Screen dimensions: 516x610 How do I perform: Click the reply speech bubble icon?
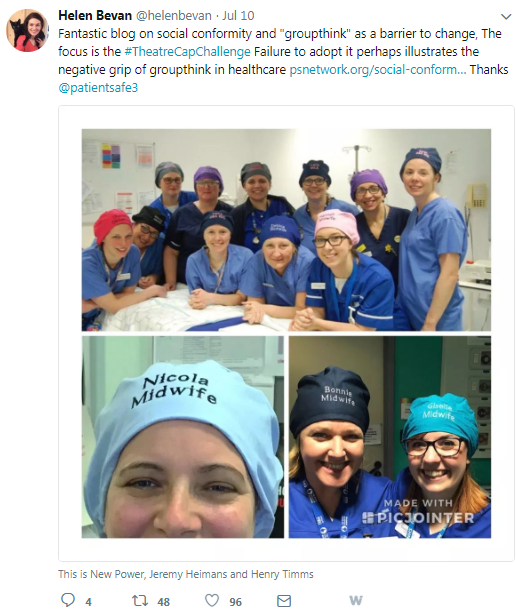coord(68,599)
